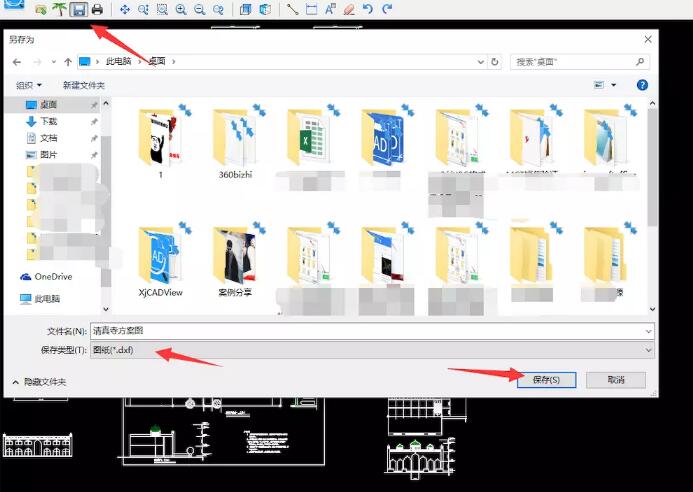Click the open file folder icon in toolbar
The image size is (693, 492).
pos(41,9)
